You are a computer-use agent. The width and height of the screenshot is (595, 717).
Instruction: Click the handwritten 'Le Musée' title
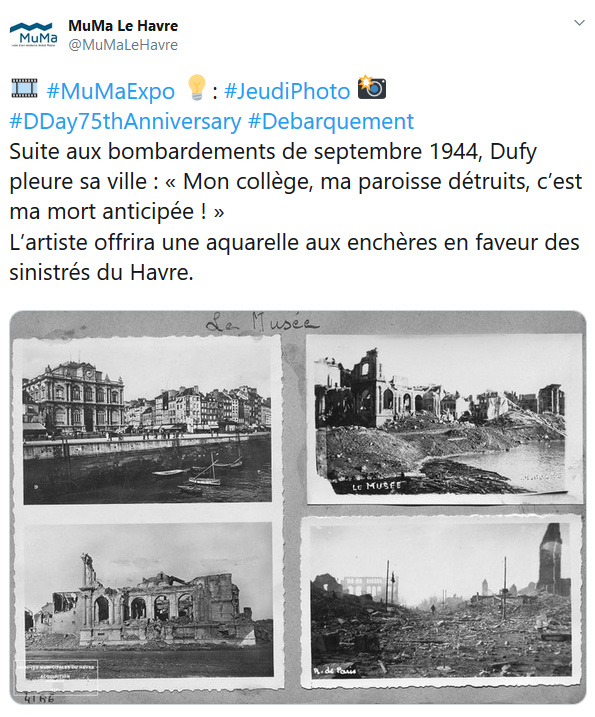(x=262, y=323)
